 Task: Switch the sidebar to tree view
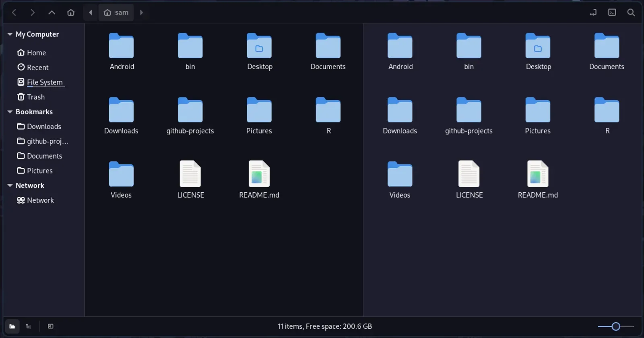[29, 326]
